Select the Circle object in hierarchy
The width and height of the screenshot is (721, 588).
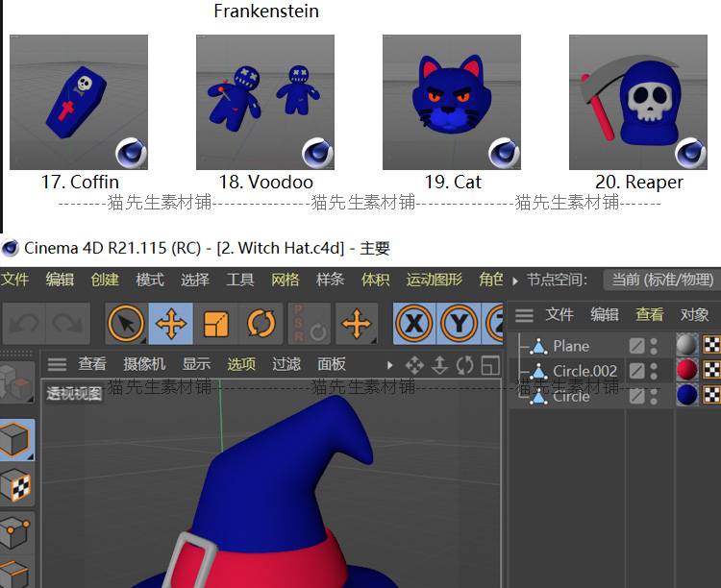pos(571,396)
